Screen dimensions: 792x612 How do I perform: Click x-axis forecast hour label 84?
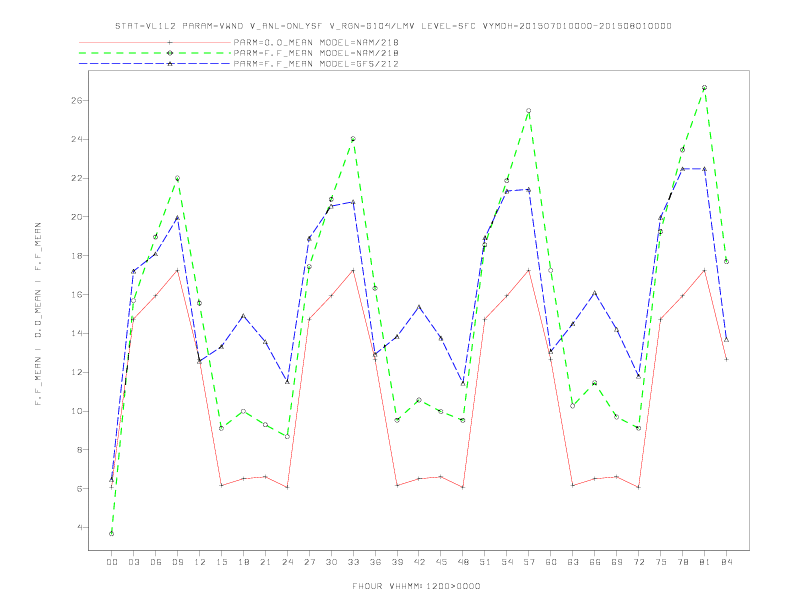coord(726,562)
